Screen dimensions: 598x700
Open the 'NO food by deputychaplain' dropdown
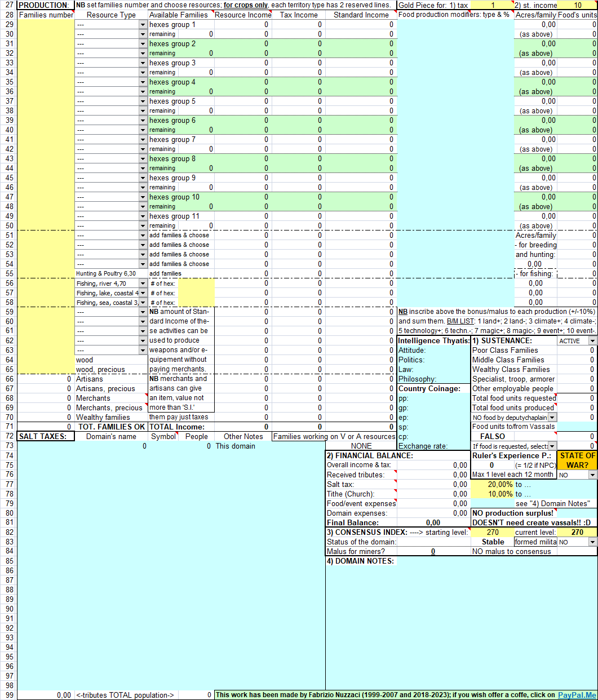552,418
